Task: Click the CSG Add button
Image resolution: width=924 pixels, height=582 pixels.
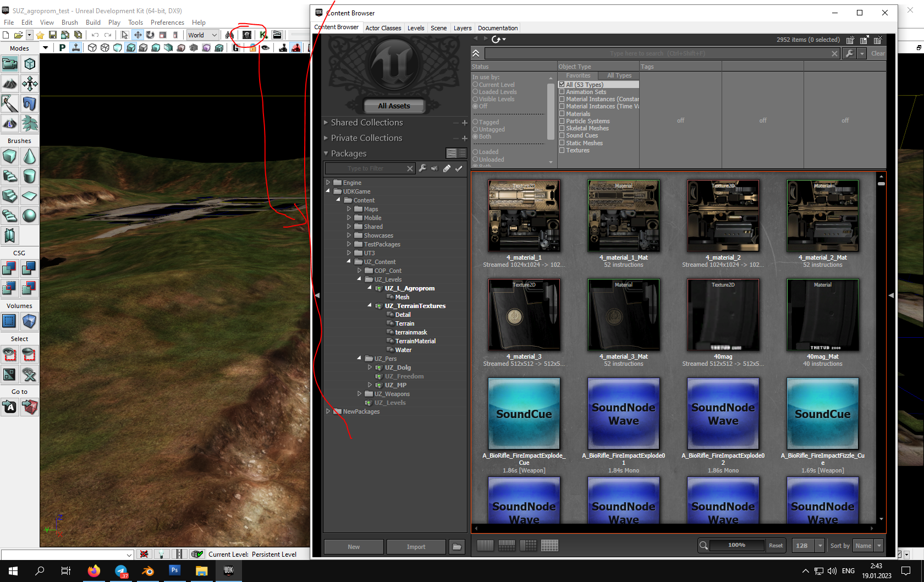Action: tap(10, 268)
